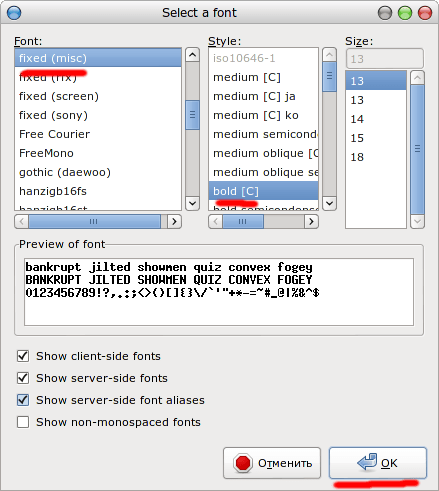This screenshot has height=491, width=439.
Task: Click the right arrow of Style horizontal scrollbar
Action: tap(311, 222)
